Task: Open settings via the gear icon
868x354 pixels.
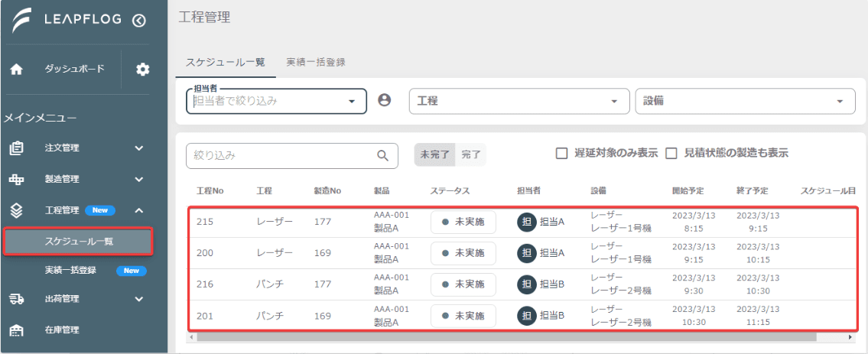Action: click(x=143, y=70)
